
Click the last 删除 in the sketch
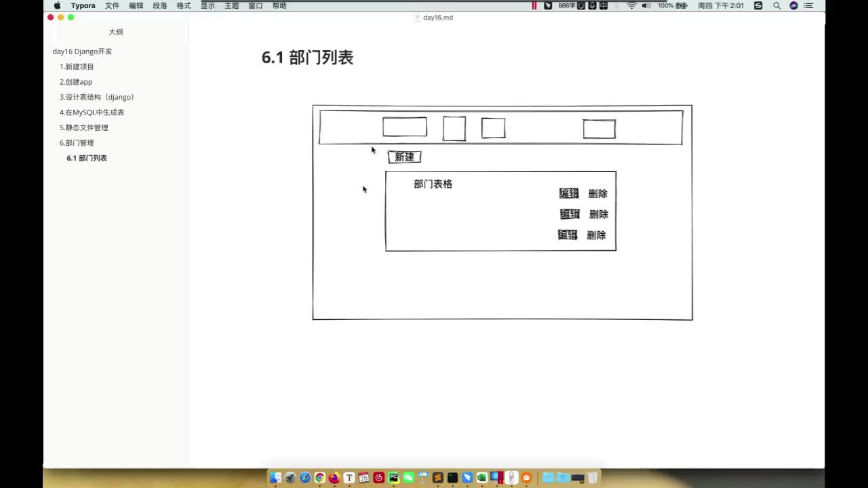point(596,235)
